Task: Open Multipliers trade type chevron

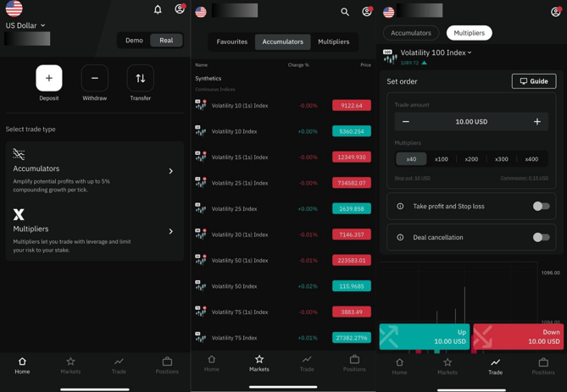Action: [171, 231]
